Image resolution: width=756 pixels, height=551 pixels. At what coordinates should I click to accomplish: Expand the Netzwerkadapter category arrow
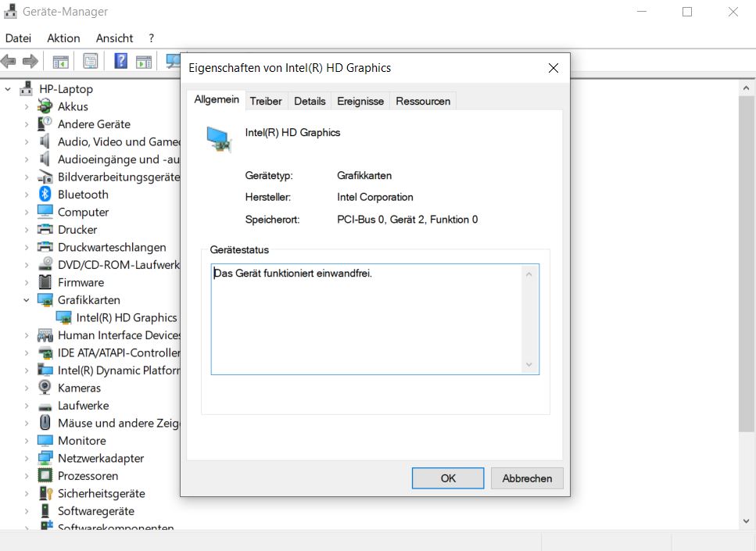(26, 459)
